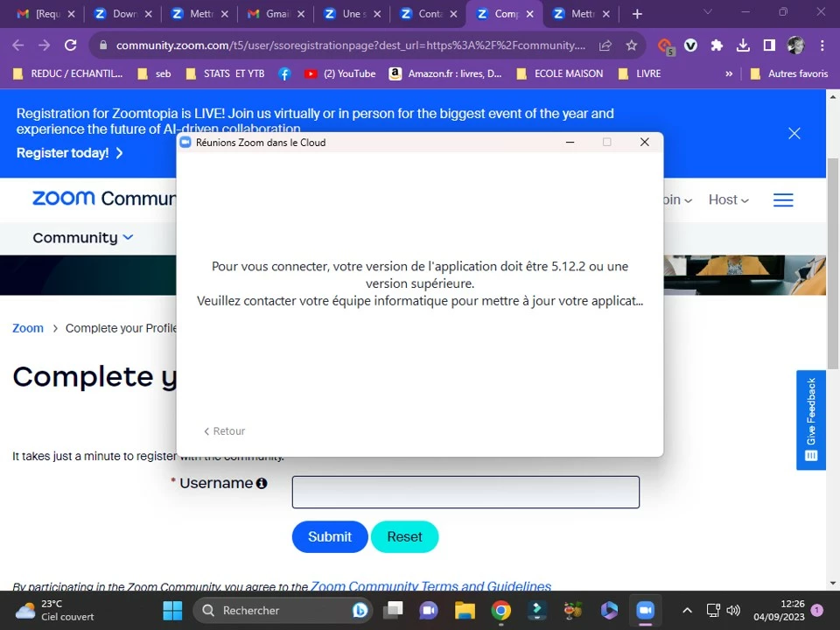
Task: Toggle the browser side panel icon
Action: pyautogui.click(x=769, y=45)
